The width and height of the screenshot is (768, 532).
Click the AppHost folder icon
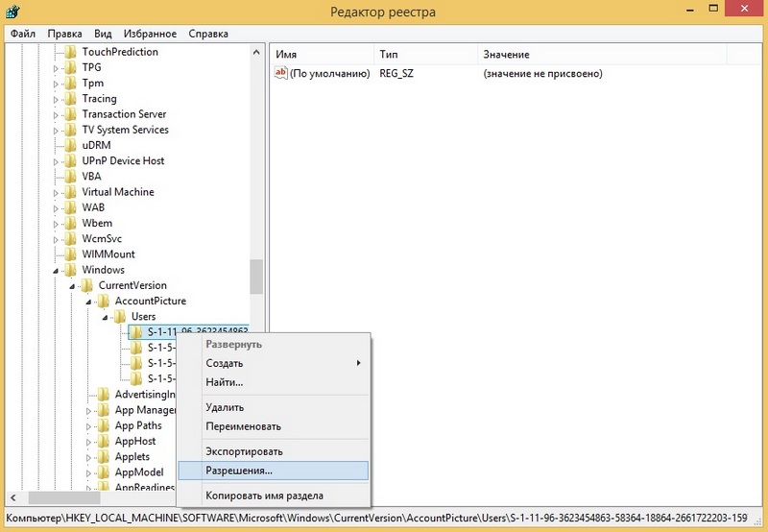(x=104, y=441)
